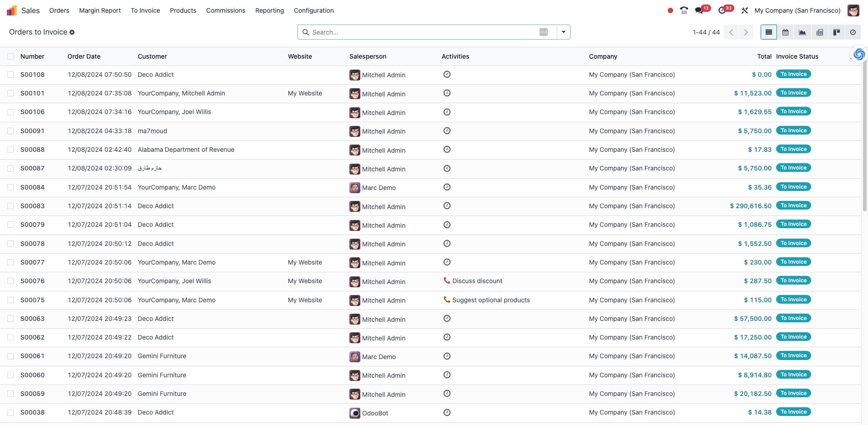Go to previous page of records

point(731,32)
